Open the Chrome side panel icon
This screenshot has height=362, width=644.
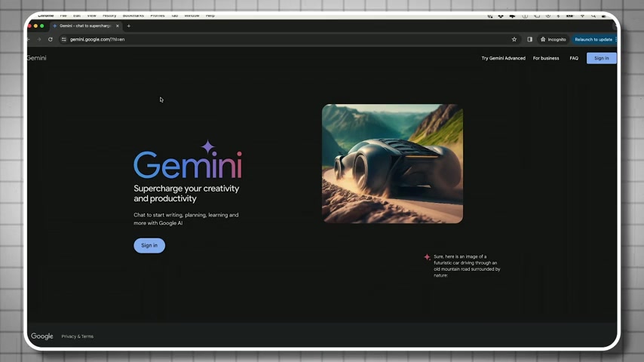[530, 39]
